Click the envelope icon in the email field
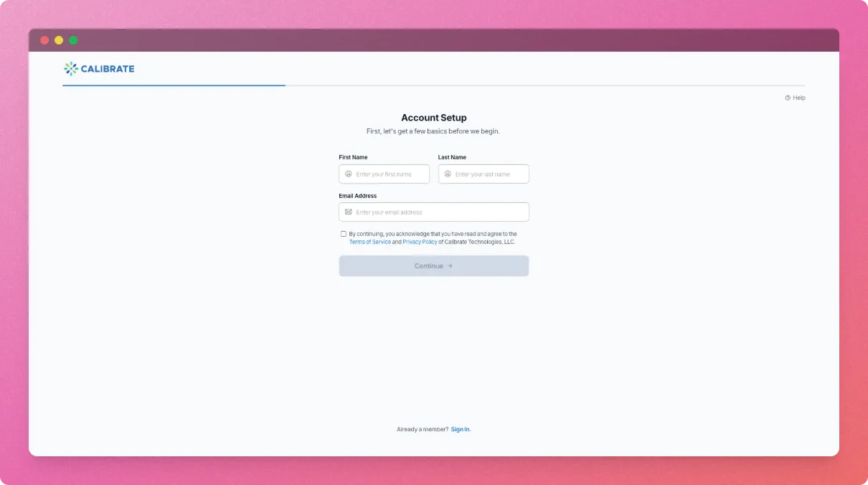868x485 pixels. pyautogui.click(x=349, y=212)
